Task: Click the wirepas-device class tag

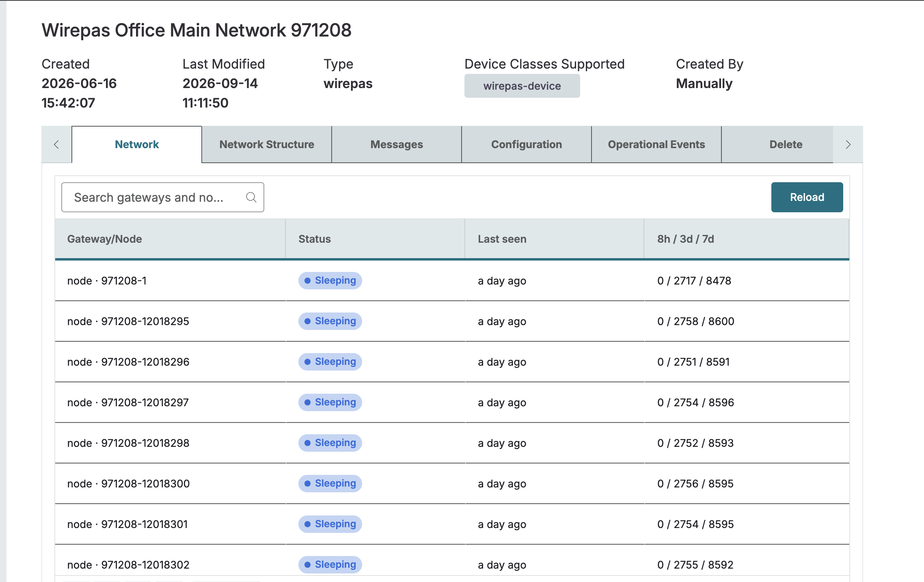Action: [522, 86]
